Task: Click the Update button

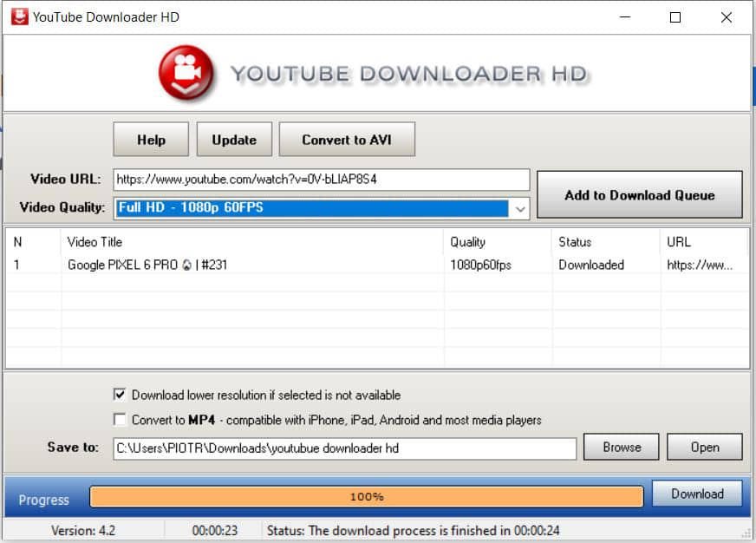Action: [234, 140]
